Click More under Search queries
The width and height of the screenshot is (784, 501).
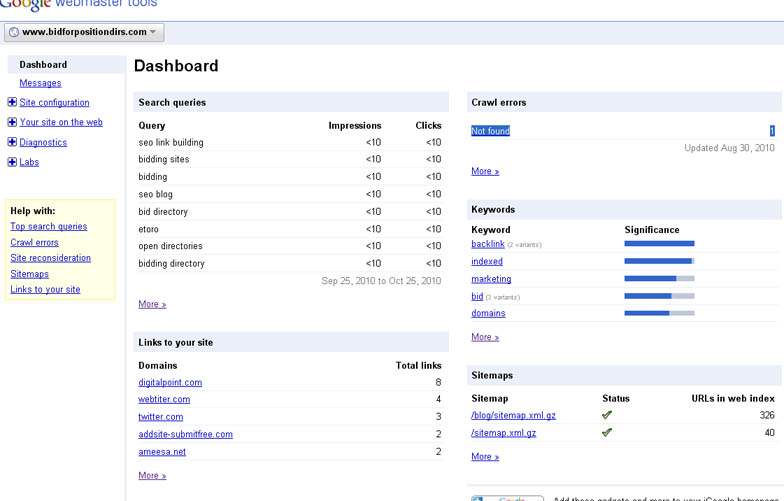[x=152, y=304]
